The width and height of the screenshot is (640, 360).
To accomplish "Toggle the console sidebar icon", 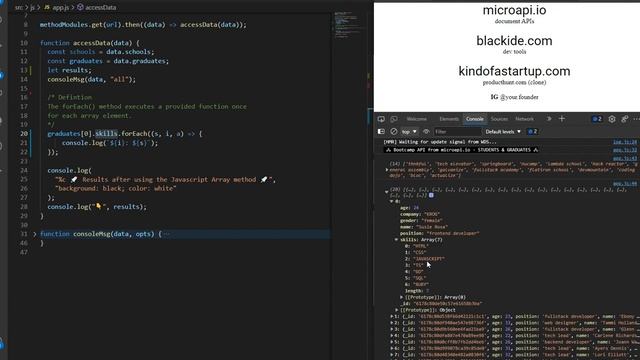I will click(x=381, y=131).
